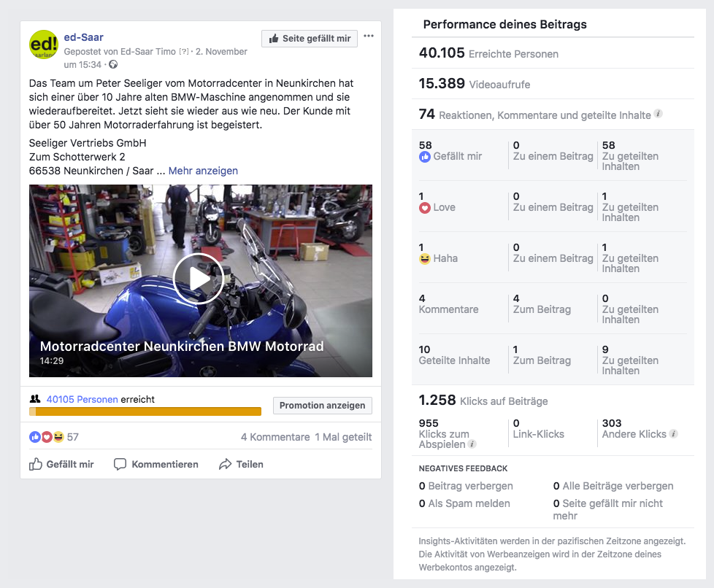Click the '0 Link-Klicks' value

pyautogui.click(x=538, y=429)
